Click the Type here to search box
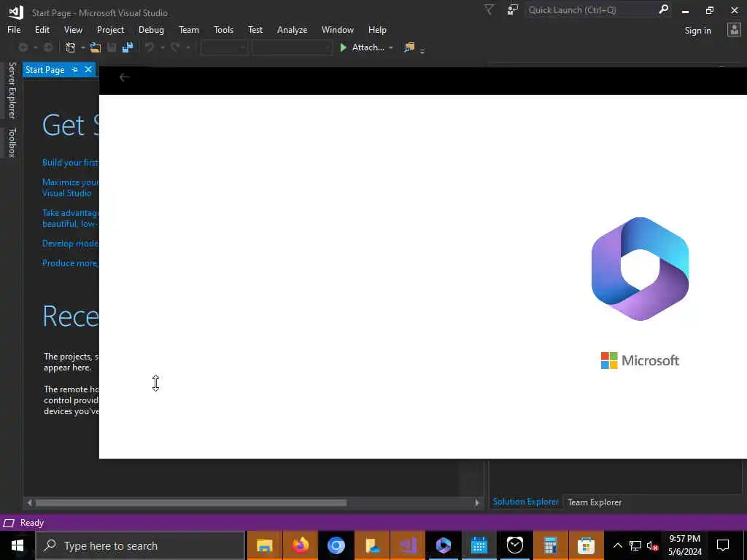747x560 pixels. [140, 545]
